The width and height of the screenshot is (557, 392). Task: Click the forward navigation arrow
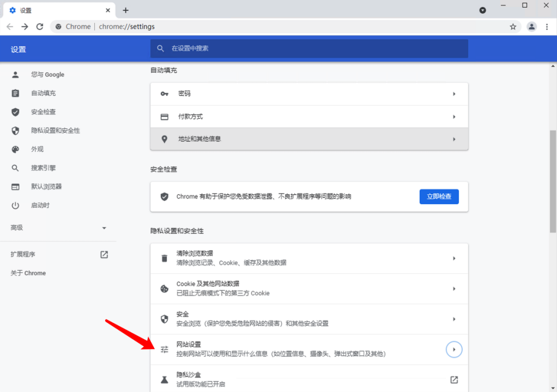click(x=25, y=27)
